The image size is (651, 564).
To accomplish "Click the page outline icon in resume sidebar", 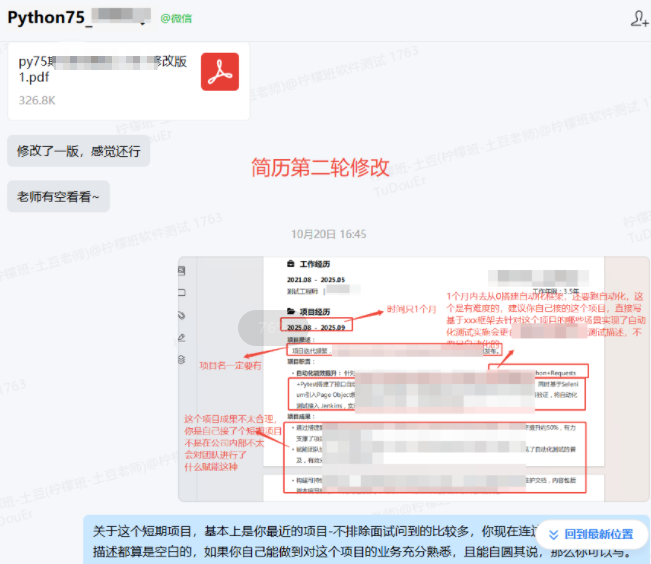I will [182, 293].
